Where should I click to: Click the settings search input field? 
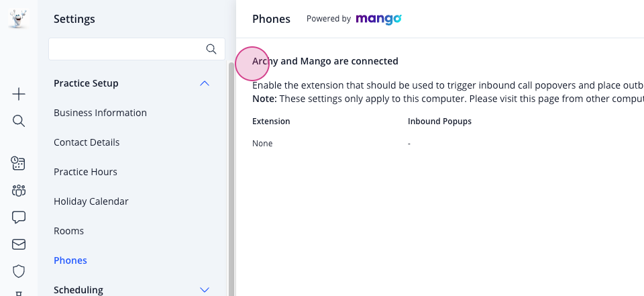(127, 50)
